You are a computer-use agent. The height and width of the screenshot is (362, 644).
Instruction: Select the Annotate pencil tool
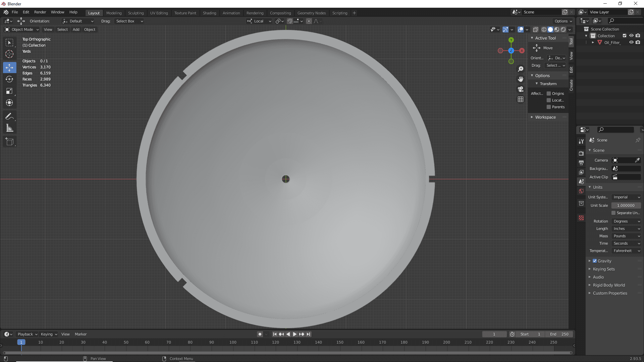click(9, 116)
